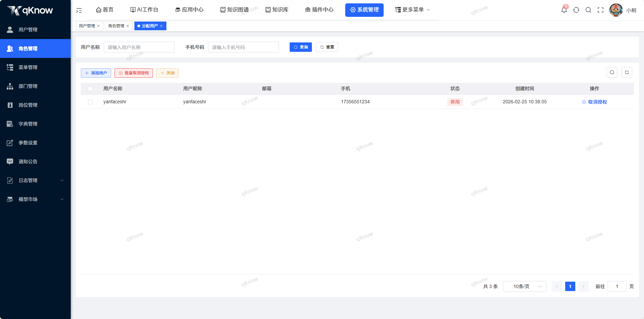Viewport: 644px width, 319px height.
Task: Open 字典管理 in the sidebar
Action: [x=35, y=124]
